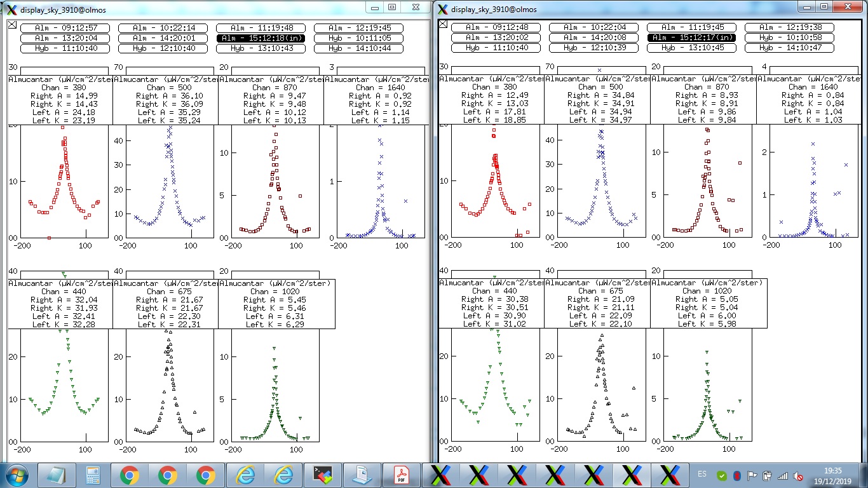868x488 pixels.
Task: Select Hyb - 13:10:45 in right window
Action: coord(691,48)
